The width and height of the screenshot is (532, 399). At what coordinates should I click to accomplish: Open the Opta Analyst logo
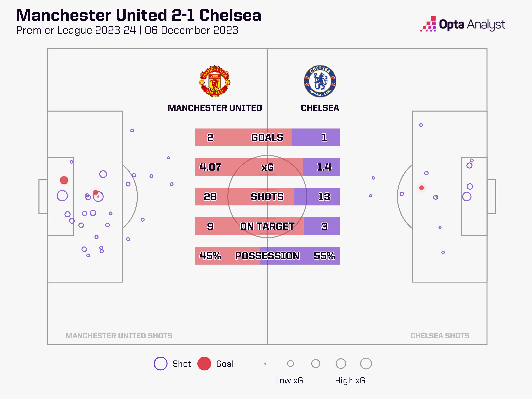pyautogui.click(x=463, y=24)
